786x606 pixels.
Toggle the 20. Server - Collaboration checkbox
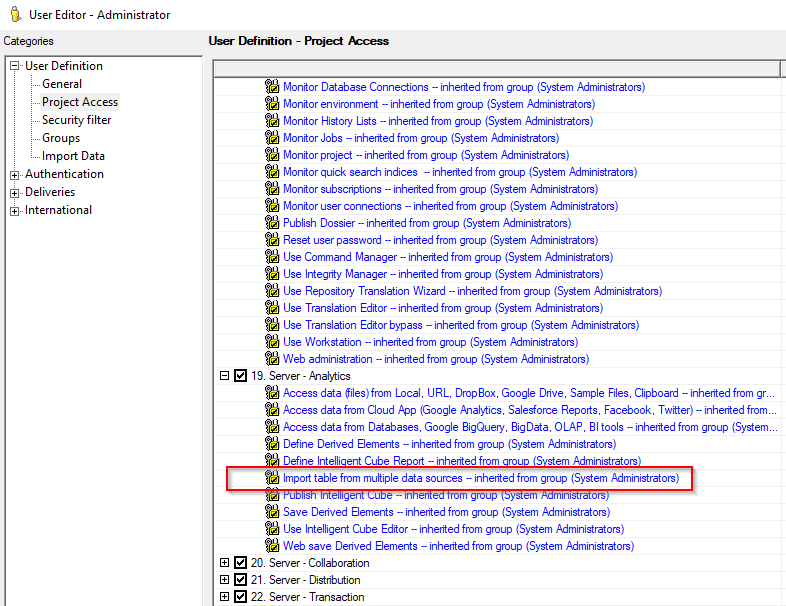pyautogui.click(x=240, y=563)
